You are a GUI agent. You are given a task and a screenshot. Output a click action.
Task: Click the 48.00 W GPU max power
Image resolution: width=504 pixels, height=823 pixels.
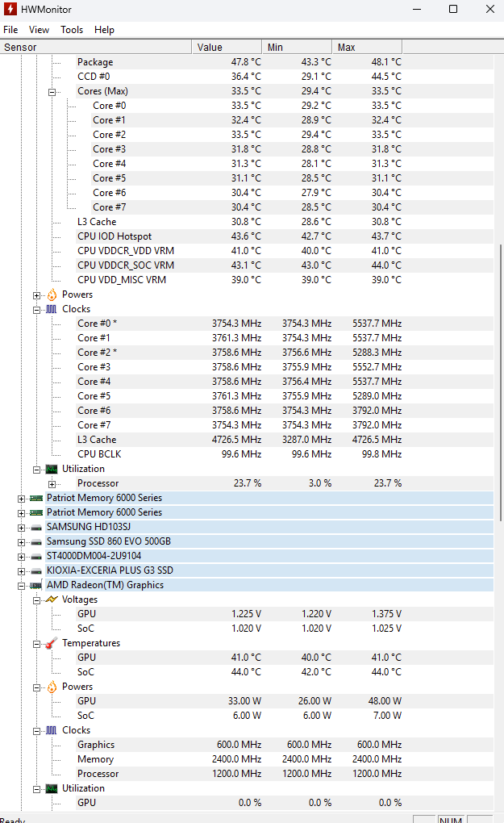(x=385, y=701)
